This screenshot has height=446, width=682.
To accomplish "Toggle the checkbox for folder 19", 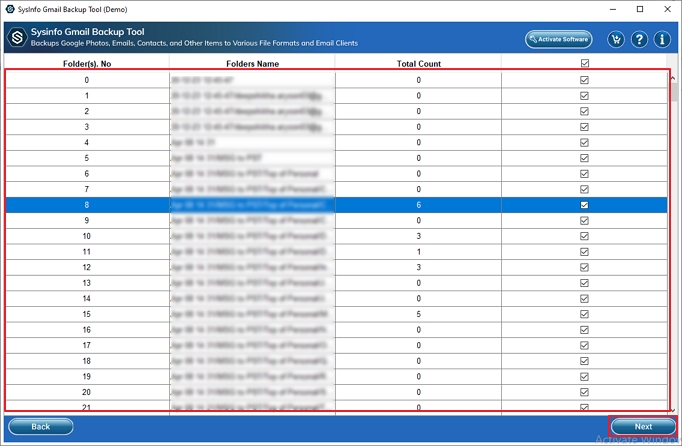I will coord(584,376).
